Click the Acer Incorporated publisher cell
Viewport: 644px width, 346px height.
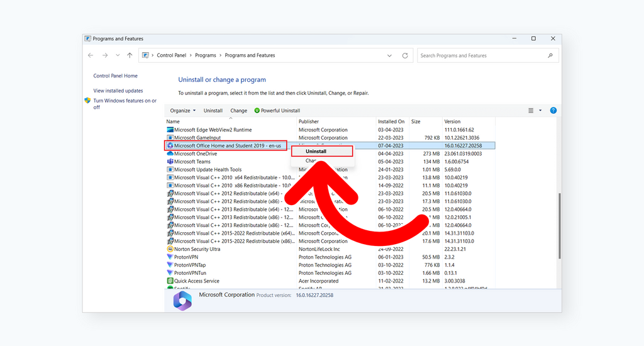[x=319, y=281]
